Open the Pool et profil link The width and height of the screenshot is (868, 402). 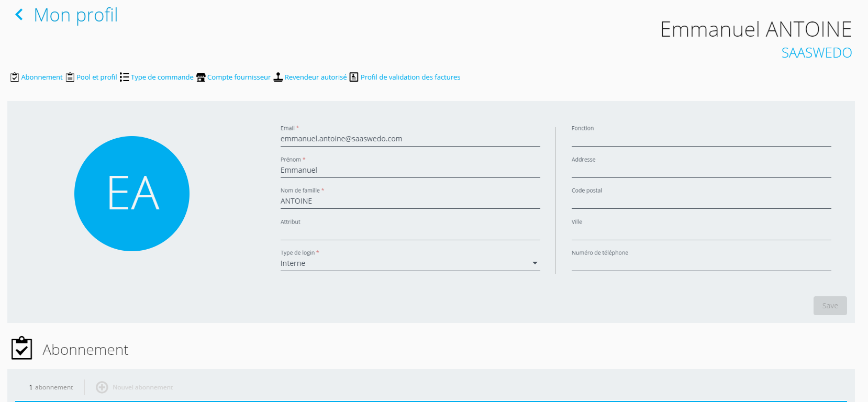(x=97, y=77)
